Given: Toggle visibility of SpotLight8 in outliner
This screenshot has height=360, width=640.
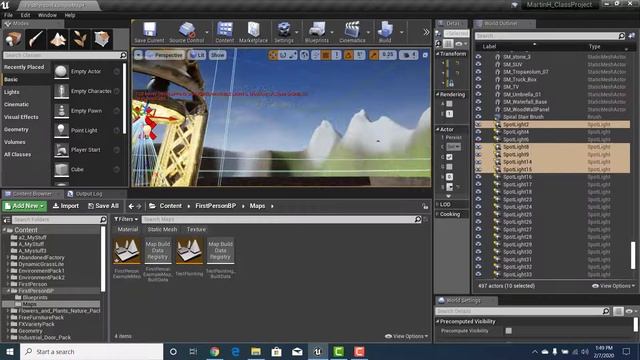Looking at the screenshot, I should click(478, 147).
